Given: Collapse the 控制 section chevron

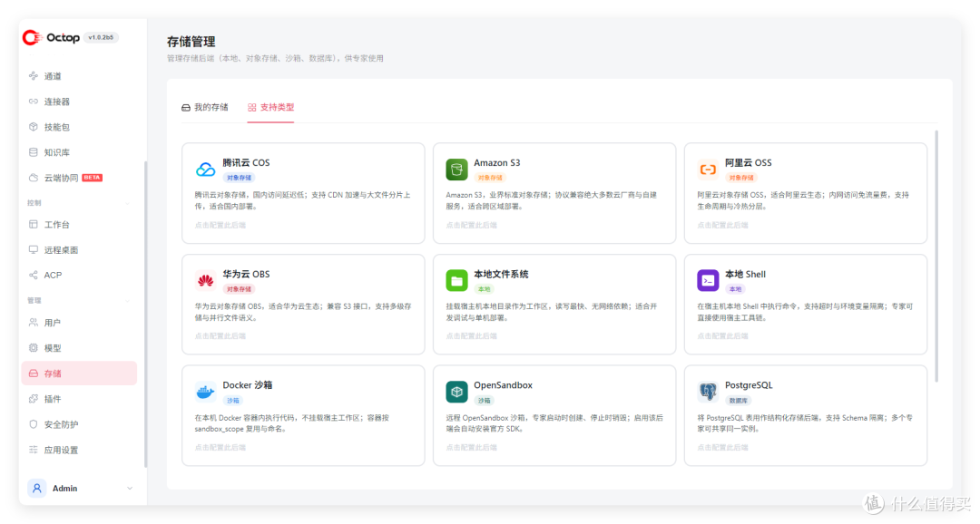Looking at the screenshot, I should click(x=128, y=203).
